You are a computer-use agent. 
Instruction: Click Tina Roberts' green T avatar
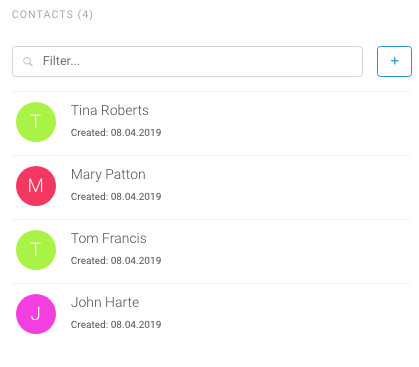coord(36,122)
